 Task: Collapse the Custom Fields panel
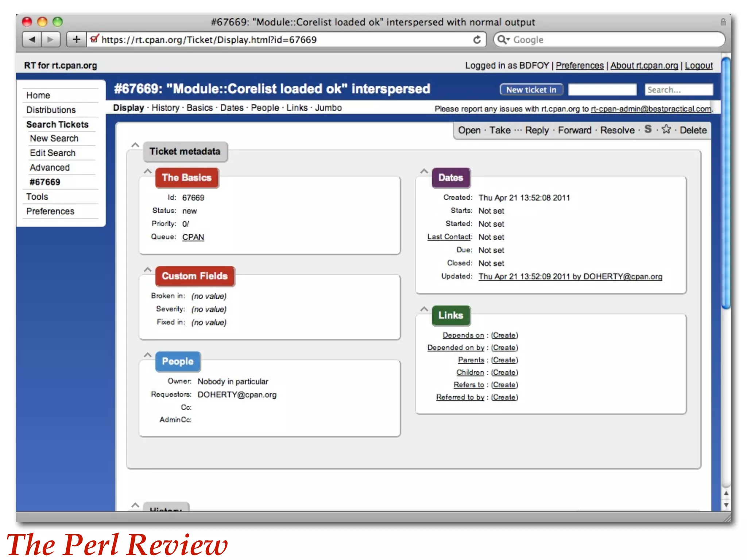point(147,269)
